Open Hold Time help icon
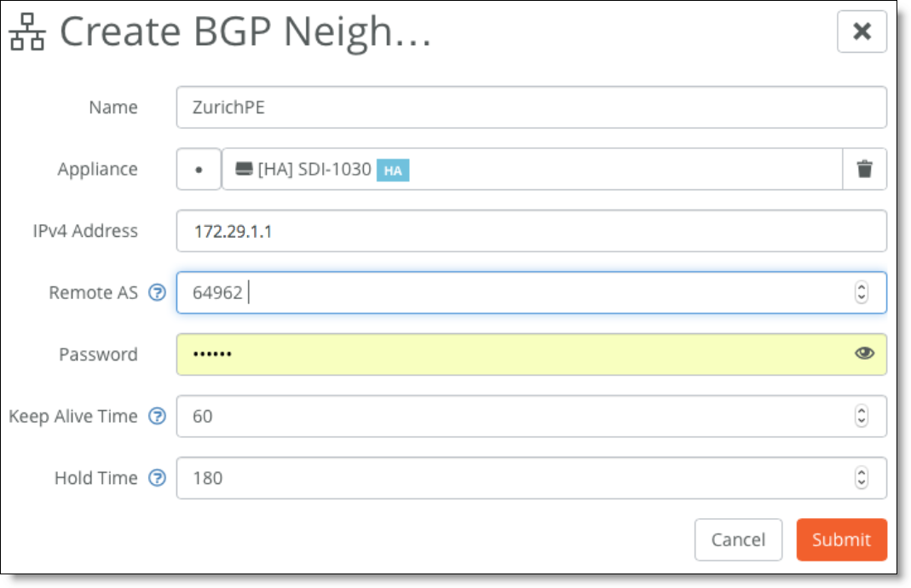The height and width of the screenshot is (588, 911). (157, 477)
